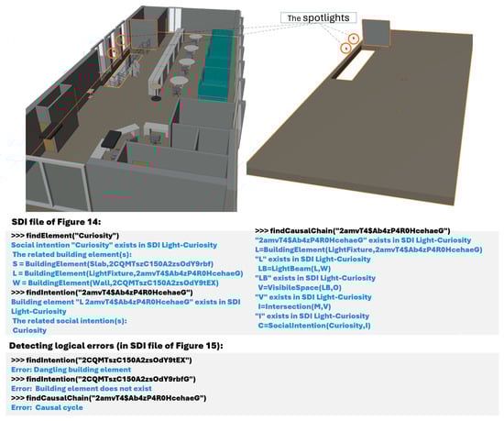
Task: Click the findIntention("2CQMTszC150A2zsOdY9tEX") command
Action: point(101,360)
